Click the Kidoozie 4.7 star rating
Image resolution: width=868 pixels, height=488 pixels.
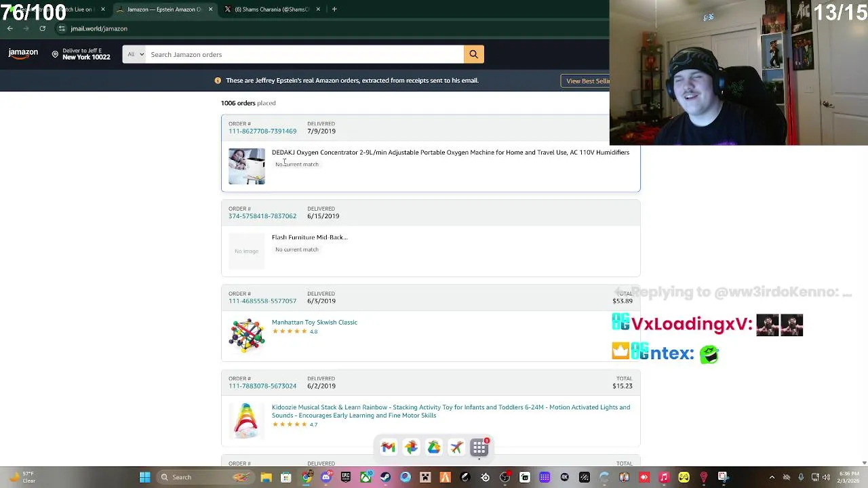point(295,424)
